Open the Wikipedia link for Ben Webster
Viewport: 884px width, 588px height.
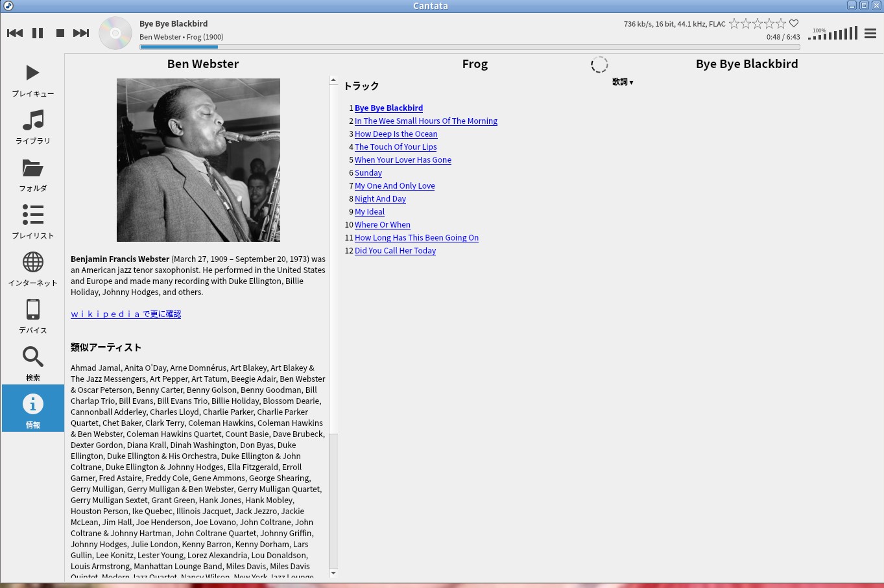126,314
